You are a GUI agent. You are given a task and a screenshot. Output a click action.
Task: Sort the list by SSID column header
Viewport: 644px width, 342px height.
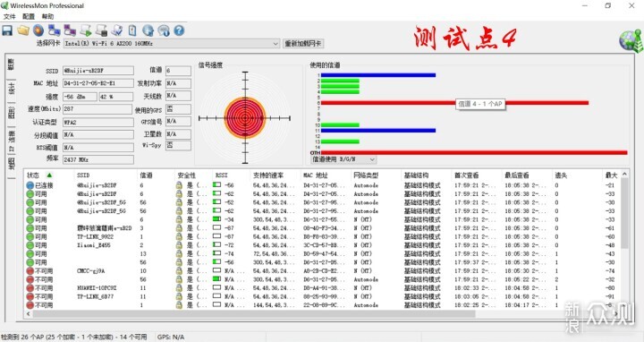click(83, 175)
